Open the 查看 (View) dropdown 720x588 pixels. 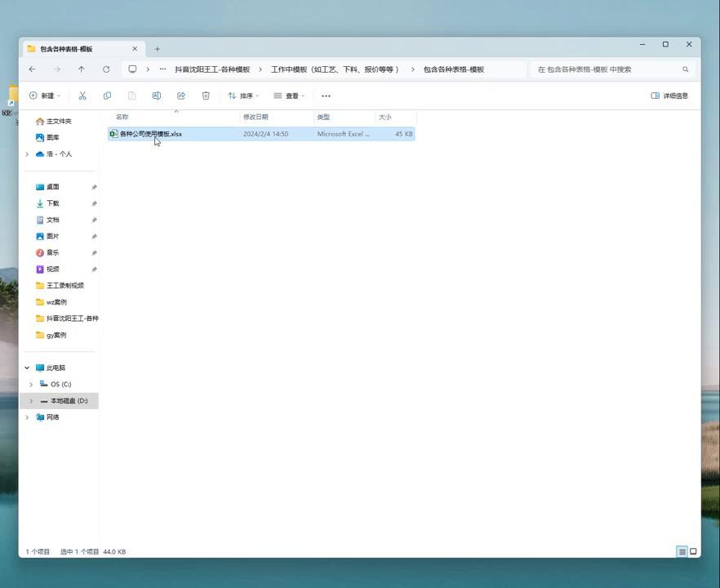coord(289,96)
